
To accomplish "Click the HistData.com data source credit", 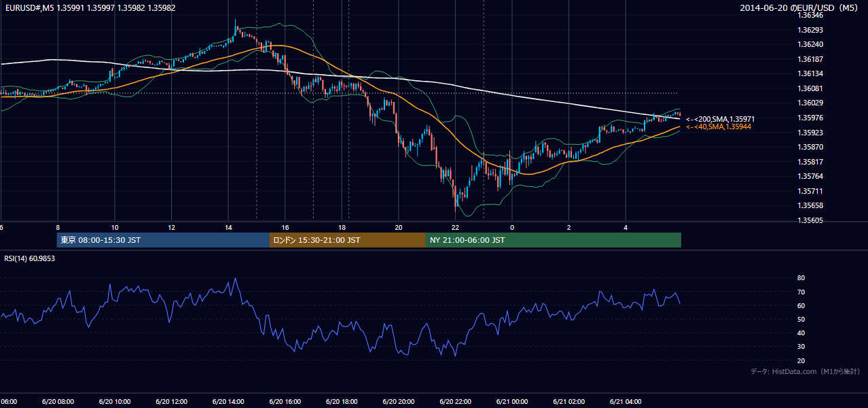I will click(806, 371).
